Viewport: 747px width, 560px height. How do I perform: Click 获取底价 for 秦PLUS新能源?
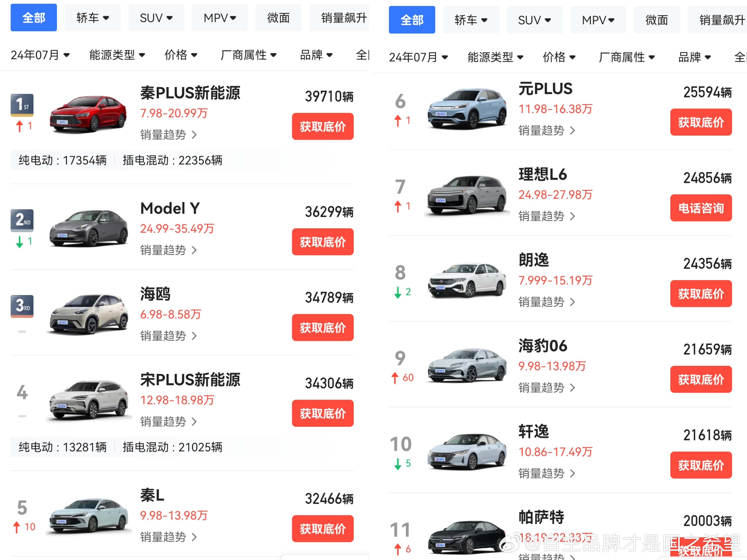(322, 126)
